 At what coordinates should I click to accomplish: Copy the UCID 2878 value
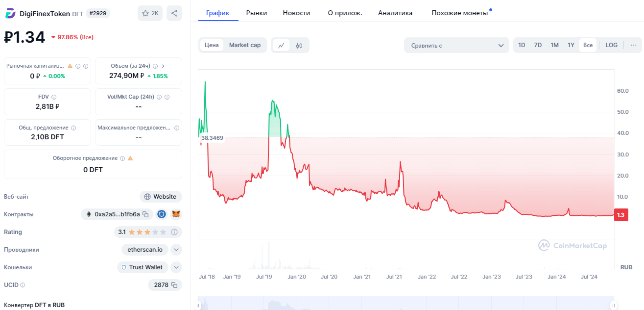click(175, 285)
